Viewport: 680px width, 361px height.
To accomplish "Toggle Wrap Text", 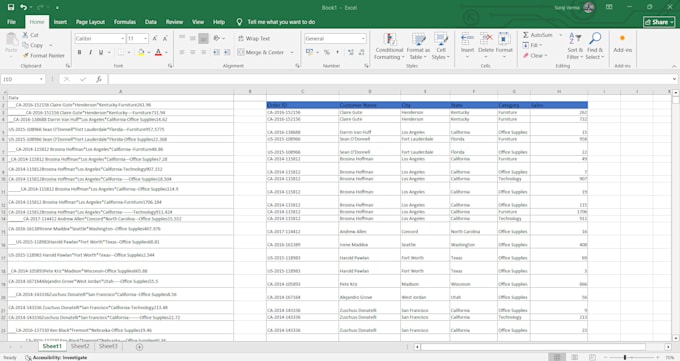I will [254, 39].
